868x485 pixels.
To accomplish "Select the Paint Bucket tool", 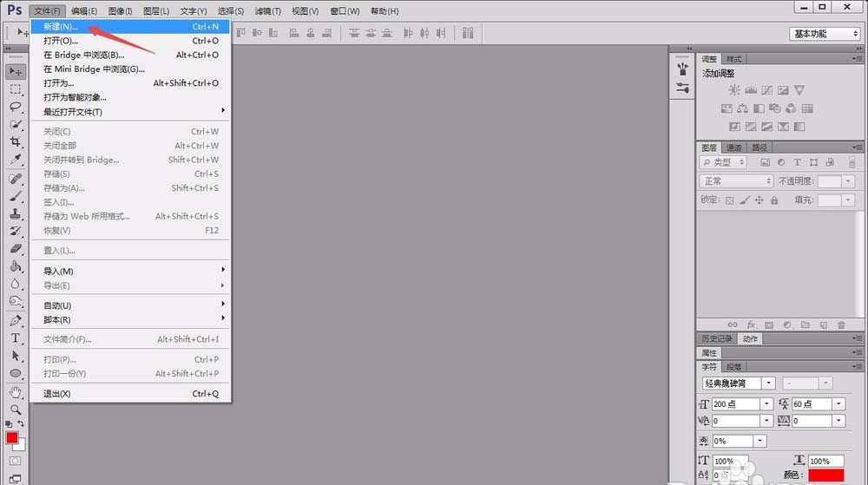I will pyautogui.click(x=15, y=266).
